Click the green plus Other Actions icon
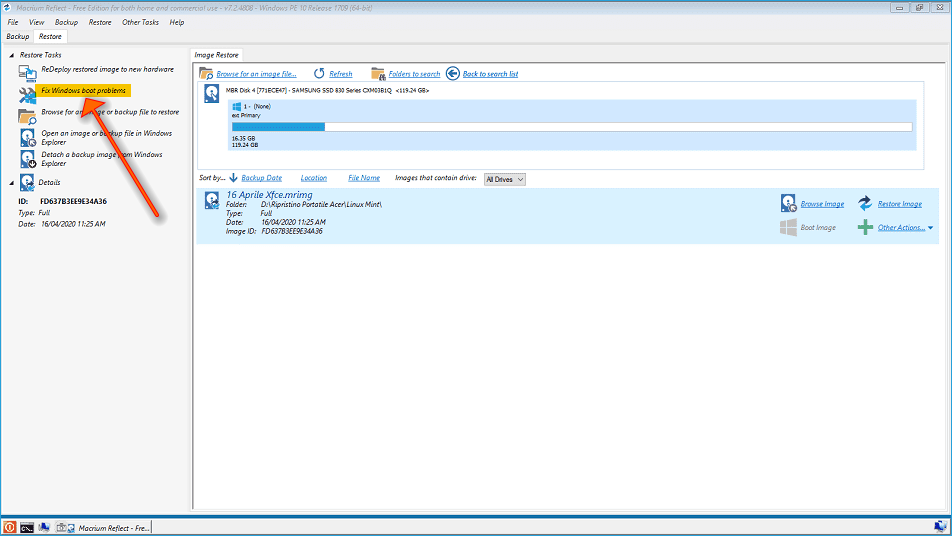Viewport: 952px width, 536px height. pos(865,228)
